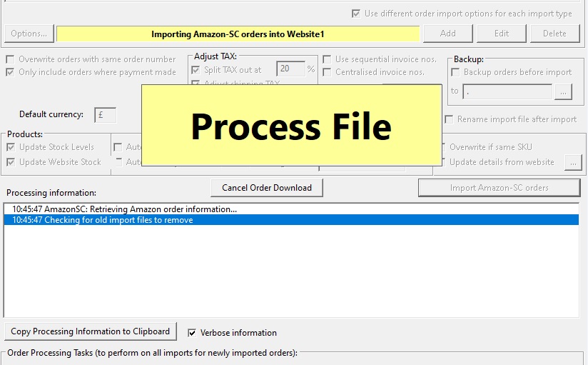The image size is (588, 365).
Task: Toggle Only include orders where payment made
Action: tap(10, 72)
